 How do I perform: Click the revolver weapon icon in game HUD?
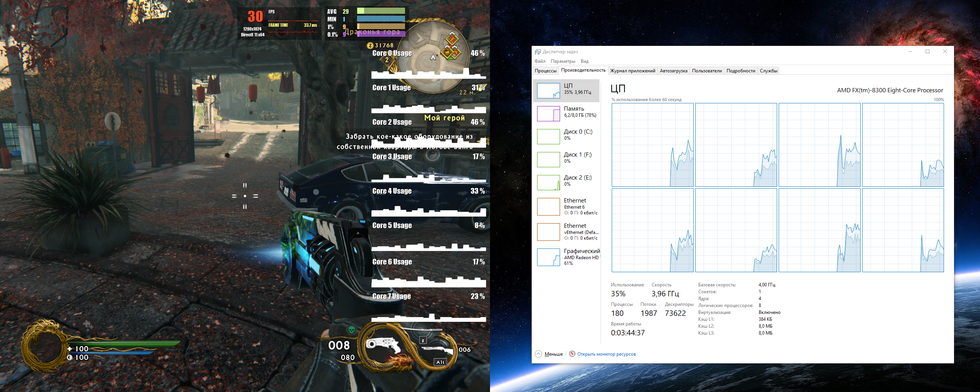(x=383, y=345)
